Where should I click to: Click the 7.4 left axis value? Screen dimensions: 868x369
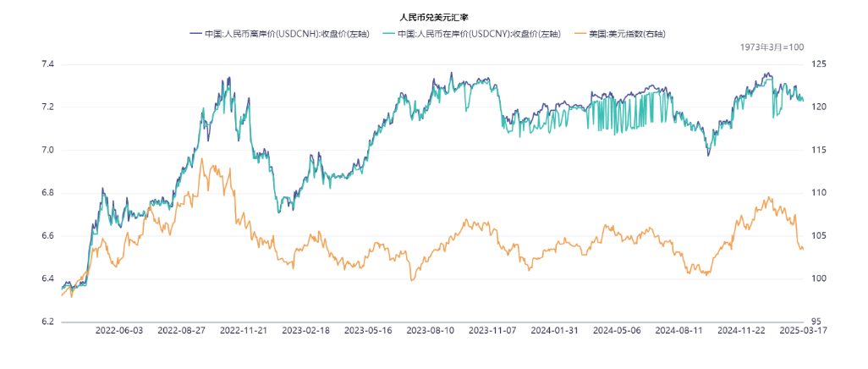[x=47, y=64]
